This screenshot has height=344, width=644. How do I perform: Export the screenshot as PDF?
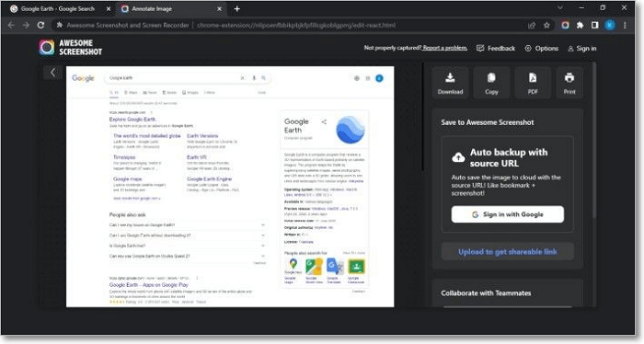click(533, 83)
